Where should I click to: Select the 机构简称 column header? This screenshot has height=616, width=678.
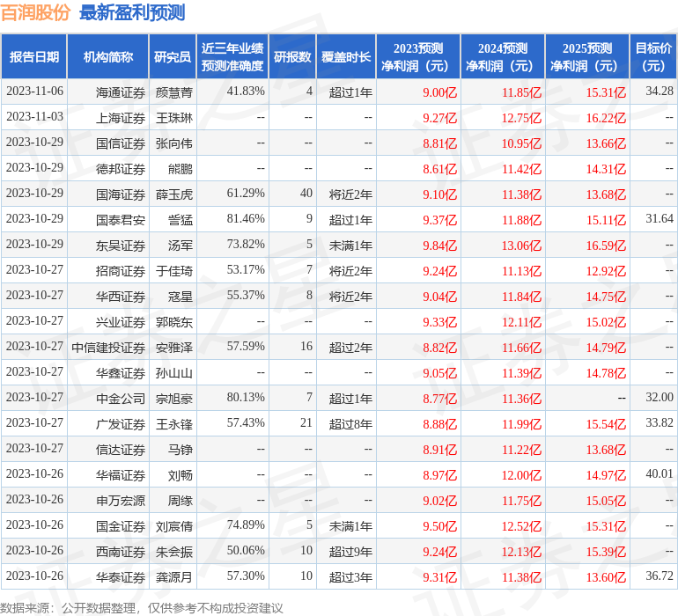pos(108,56)
